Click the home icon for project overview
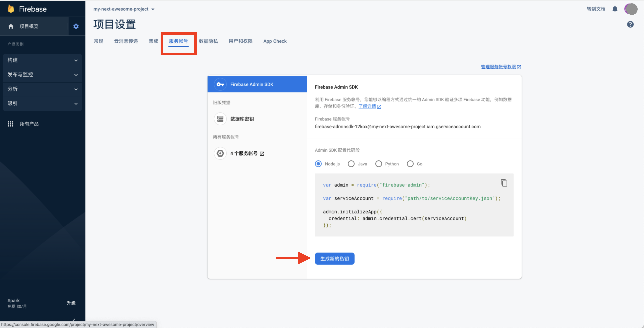 coord(11,26)
